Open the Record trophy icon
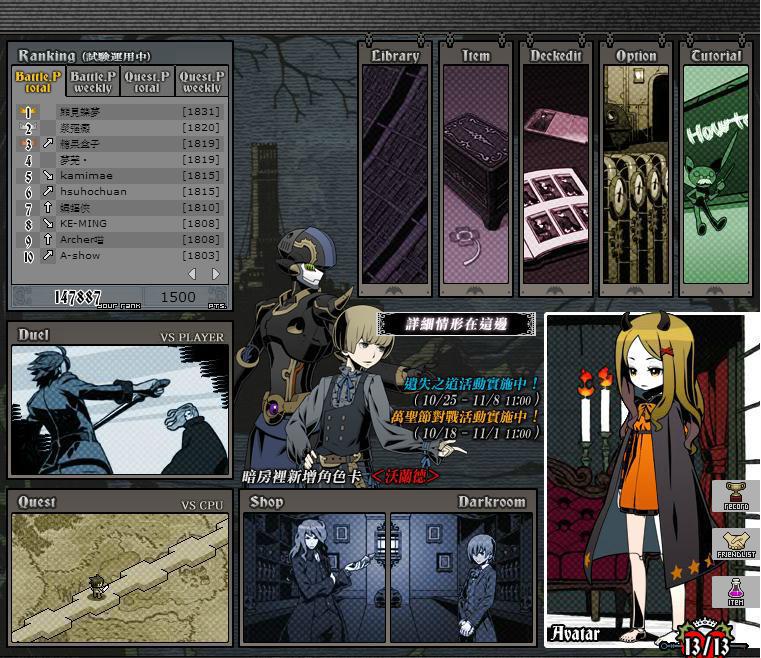Screen dimensions: 761x658 pos(736,495)
